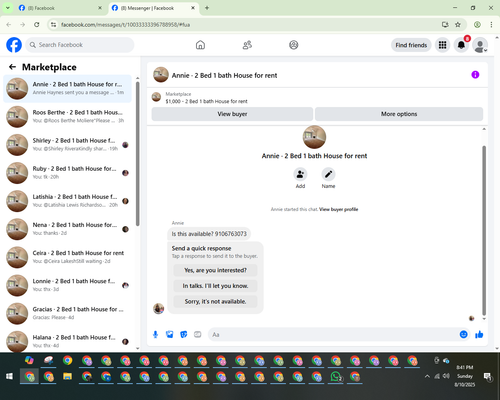Viewport: 500px width, 400px height.
Task: Click More options button
Action: click(399, 114)
